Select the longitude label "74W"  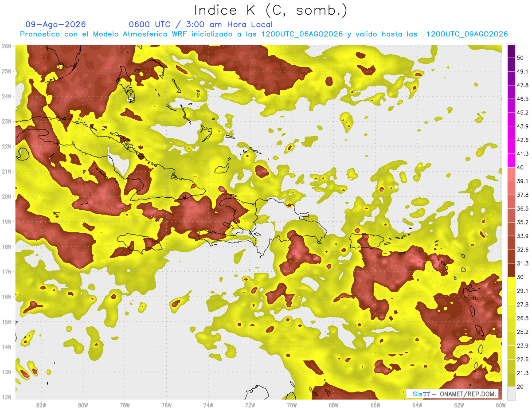point(208,405)
